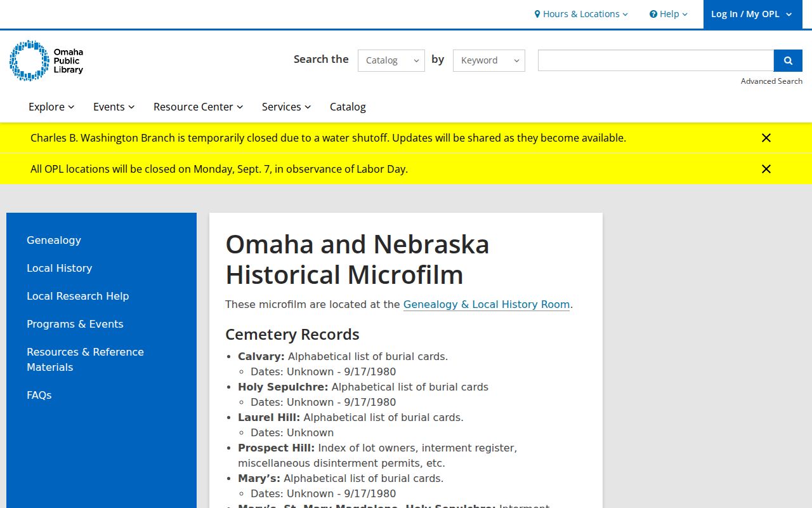Screen dimensions: 812x508
Task: Open Local Research Help in the sidebar
Action: coord(78,296)
